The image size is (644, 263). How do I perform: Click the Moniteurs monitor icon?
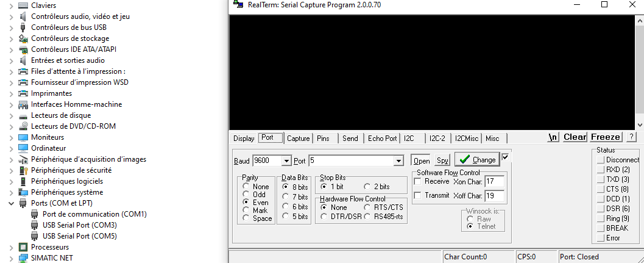[23, 137]
